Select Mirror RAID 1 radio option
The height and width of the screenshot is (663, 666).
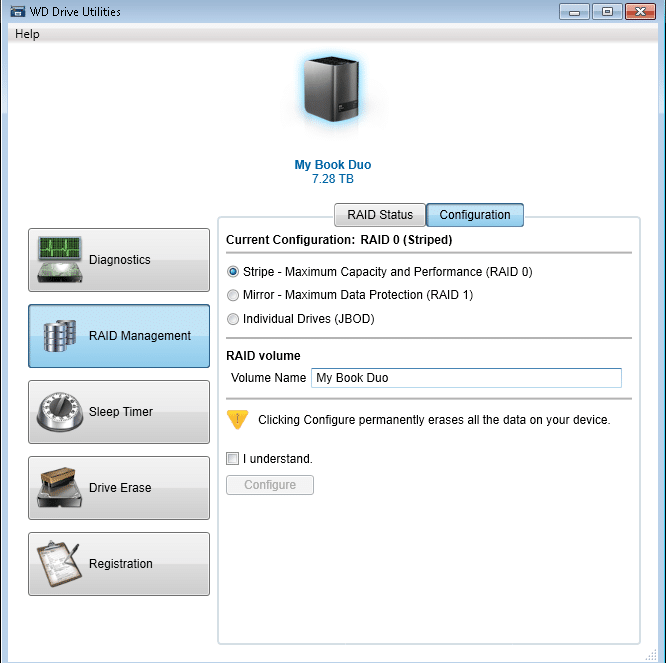click(x=233, y=295)
